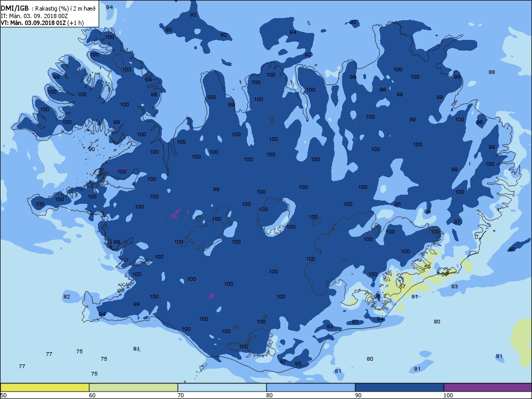This screenshot has width=532, height=399.
Task: Click the humidity value '88' over the sea
Action: 492,72
